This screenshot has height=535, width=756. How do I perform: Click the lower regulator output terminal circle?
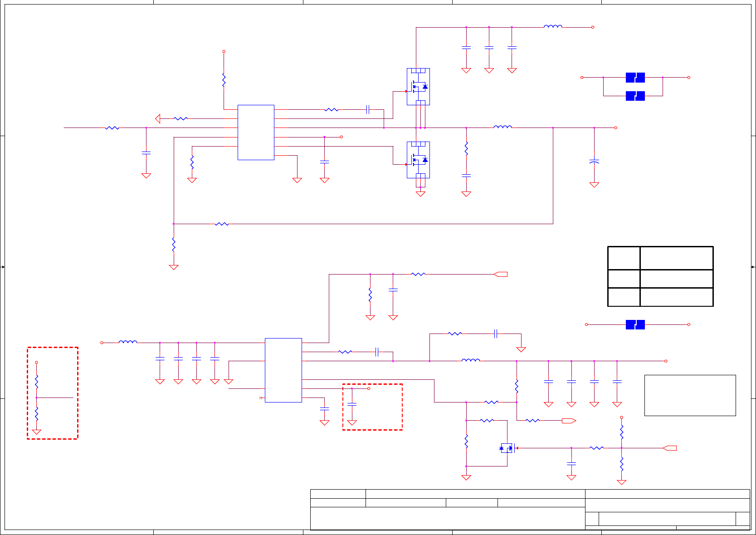pos(666,361)
